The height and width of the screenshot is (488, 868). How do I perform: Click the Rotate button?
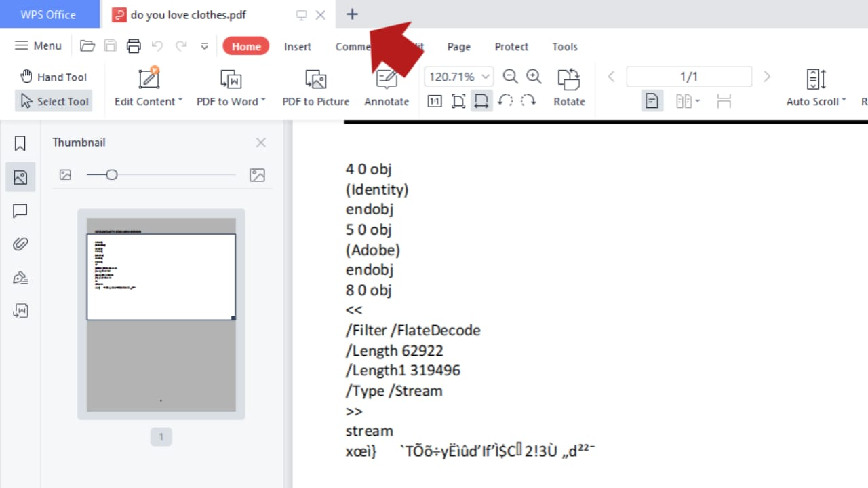tap(569, 87)
